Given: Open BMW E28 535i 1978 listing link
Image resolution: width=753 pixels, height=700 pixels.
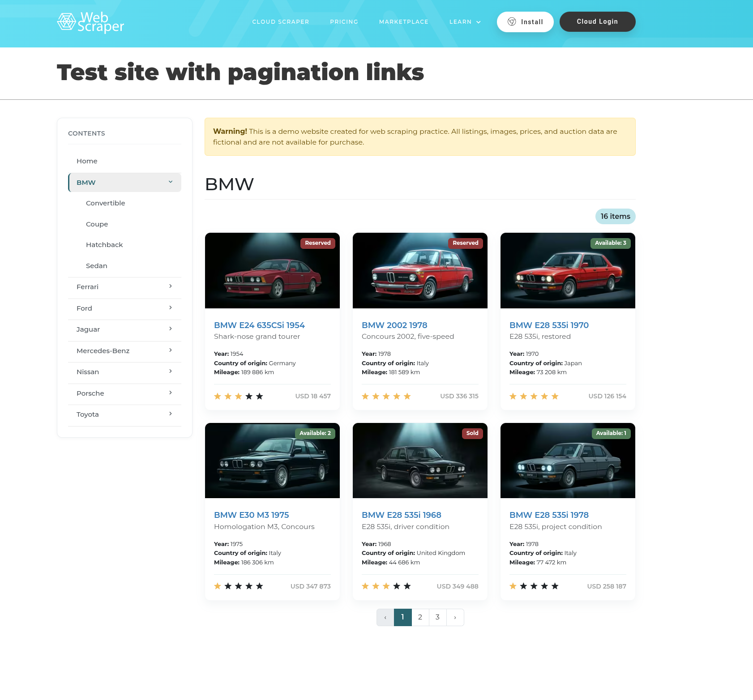Looking at the screenshot, I should pos(549,515).
